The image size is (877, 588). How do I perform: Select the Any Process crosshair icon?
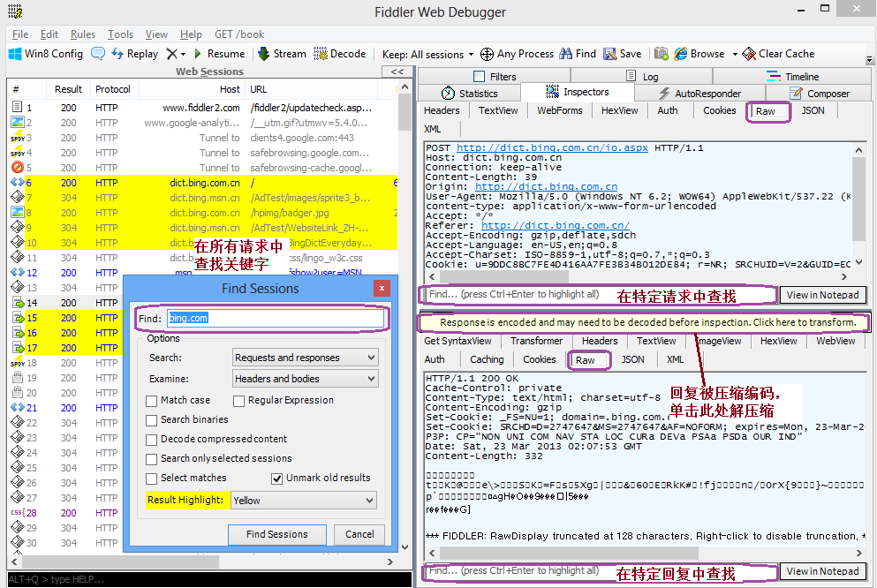pos(488,54)
